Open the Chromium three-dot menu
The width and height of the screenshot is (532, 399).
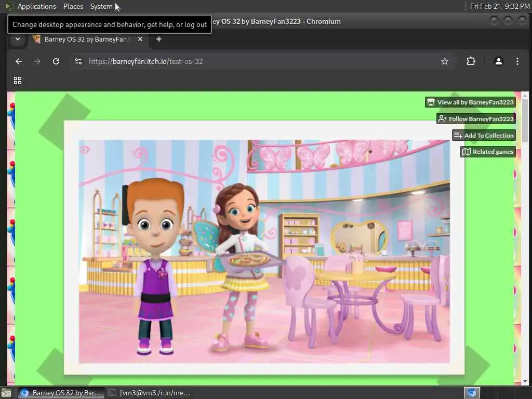(x=517, y=61)
